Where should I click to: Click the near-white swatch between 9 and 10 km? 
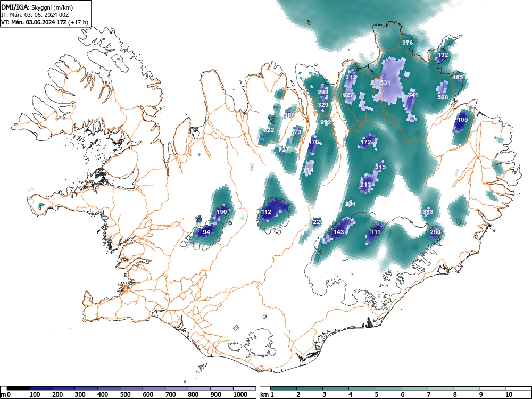[x=492, y=388]
